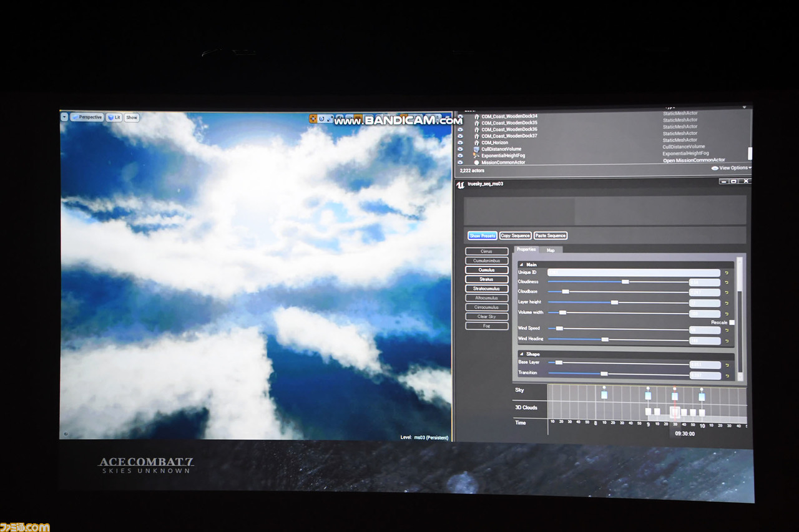The width and height of the screenshot is (799, 532).
Task: Open View Options in the outliner
Action: pyautogui.click(x=731, y=168)
